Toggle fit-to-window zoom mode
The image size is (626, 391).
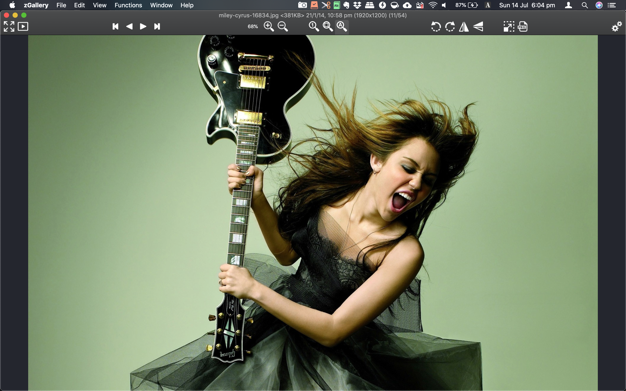pos(328,26)
